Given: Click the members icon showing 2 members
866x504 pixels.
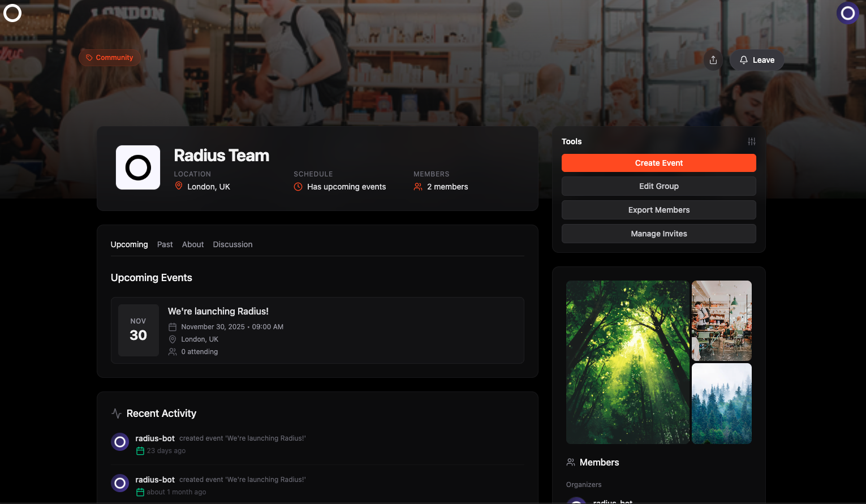Looking at the screenshot, I should [417, 186].
